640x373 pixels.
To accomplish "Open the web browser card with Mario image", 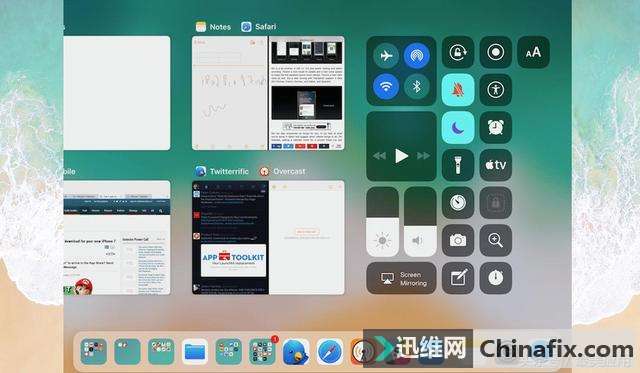I will click(x=117, y=238).
